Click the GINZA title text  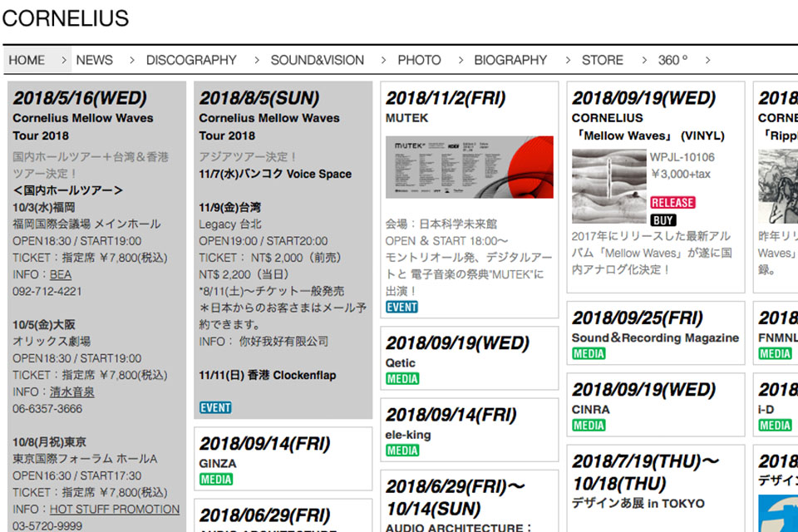218,463
